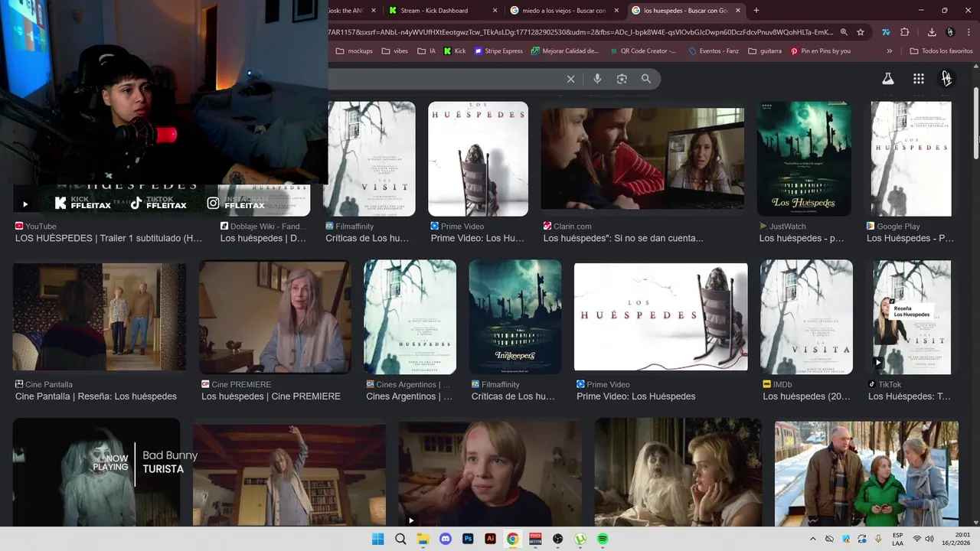The height and width of the screenshot is (551, 980).
Task: Open 'Prime Video: Los Huéspedes' caption link
Action: click(x=635, y=396)
